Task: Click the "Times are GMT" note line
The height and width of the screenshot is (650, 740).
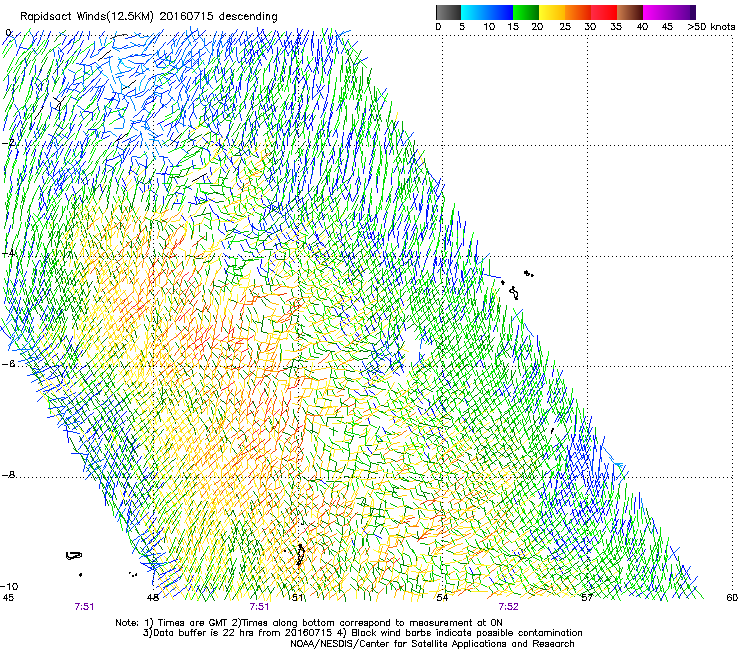Action: (309, 623)
